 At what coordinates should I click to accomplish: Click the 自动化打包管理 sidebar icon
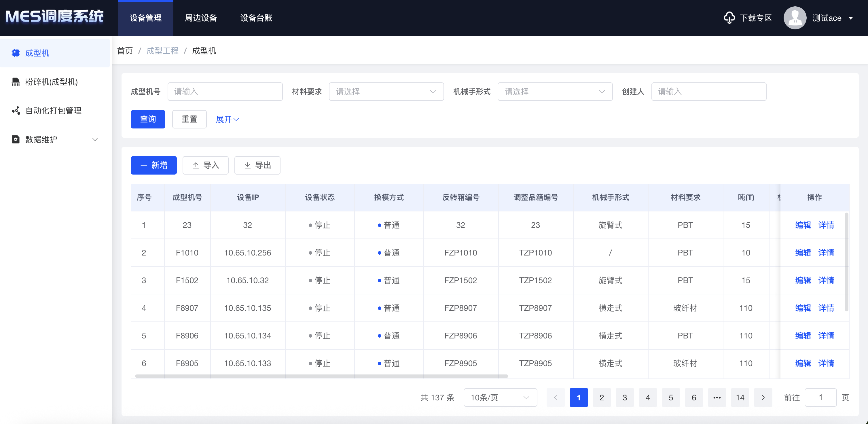coord(16,111)
